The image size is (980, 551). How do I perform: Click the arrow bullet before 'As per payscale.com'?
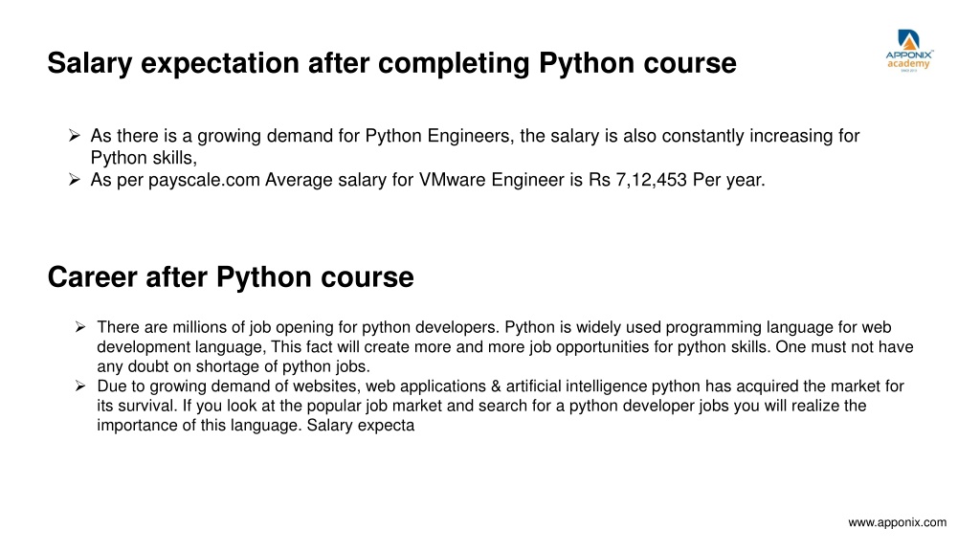(x=75, y=180)
